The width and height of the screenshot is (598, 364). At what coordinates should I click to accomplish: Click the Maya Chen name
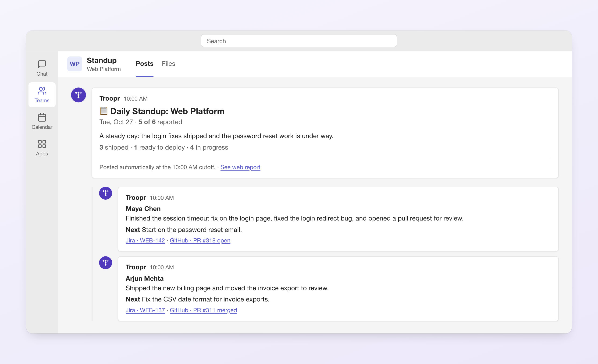click(x=143, y=209)
